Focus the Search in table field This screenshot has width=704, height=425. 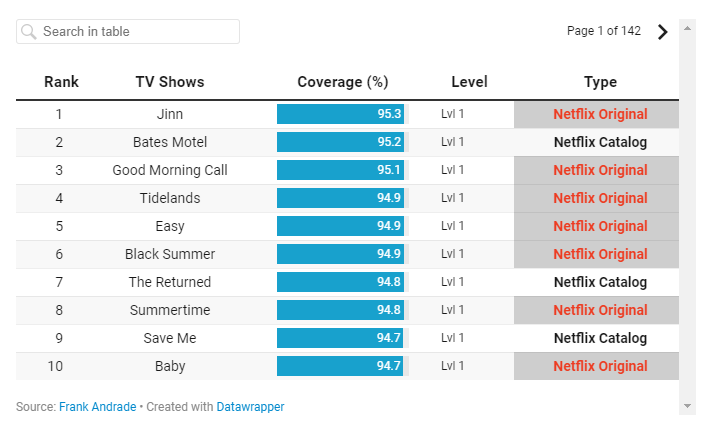(x=128, y=31)
